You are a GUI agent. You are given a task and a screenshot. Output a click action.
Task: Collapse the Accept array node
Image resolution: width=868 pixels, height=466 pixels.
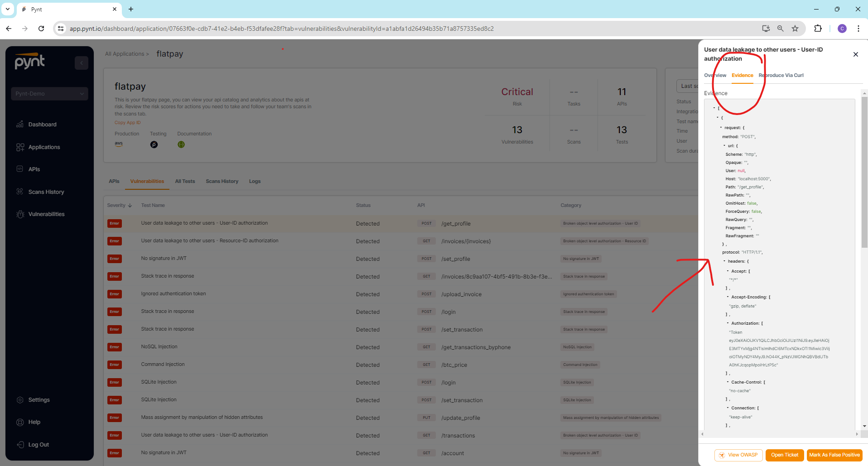tap(728, 271)
